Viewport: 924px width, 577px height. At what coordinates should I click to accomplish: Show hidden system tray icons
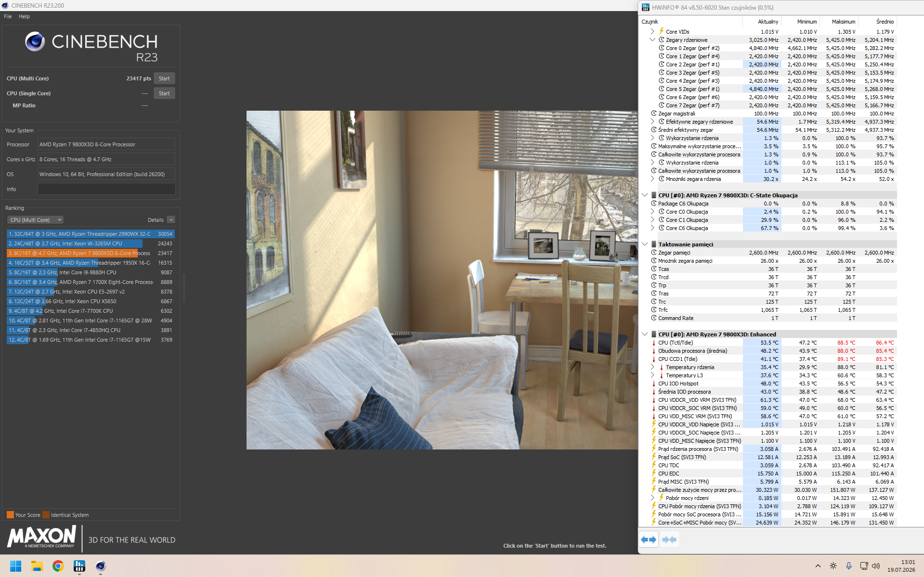[x=818, y=566]
